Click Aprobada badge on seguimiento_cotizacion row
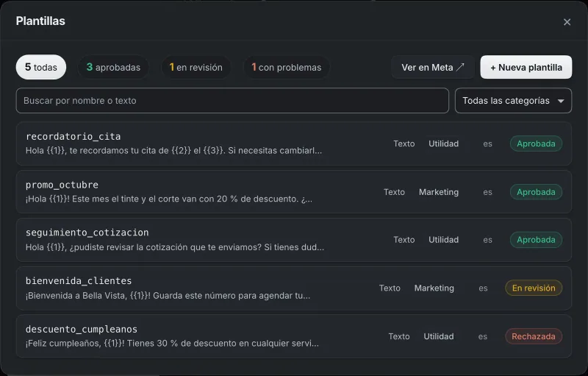The height and width of the screenshot is (376, 588). 536,240
